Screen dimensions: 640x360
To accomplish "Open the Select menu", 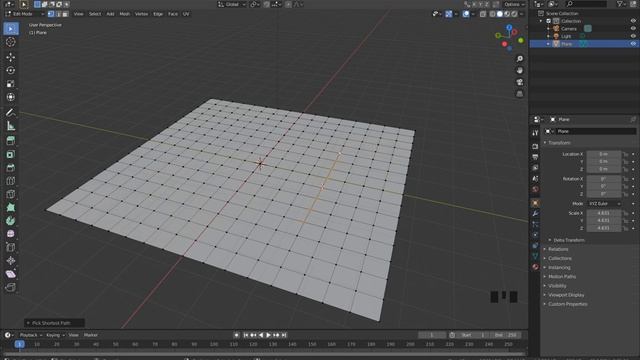I will click(95, 14).
